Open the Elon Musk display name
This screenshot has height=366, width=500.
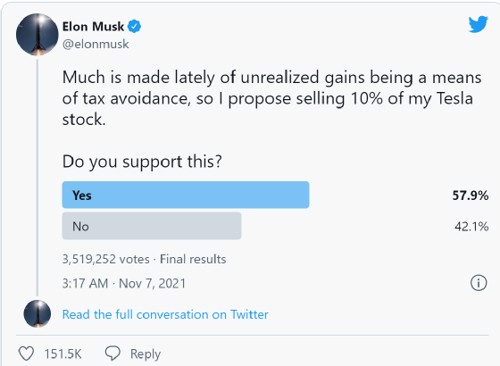tap(93, 26)
